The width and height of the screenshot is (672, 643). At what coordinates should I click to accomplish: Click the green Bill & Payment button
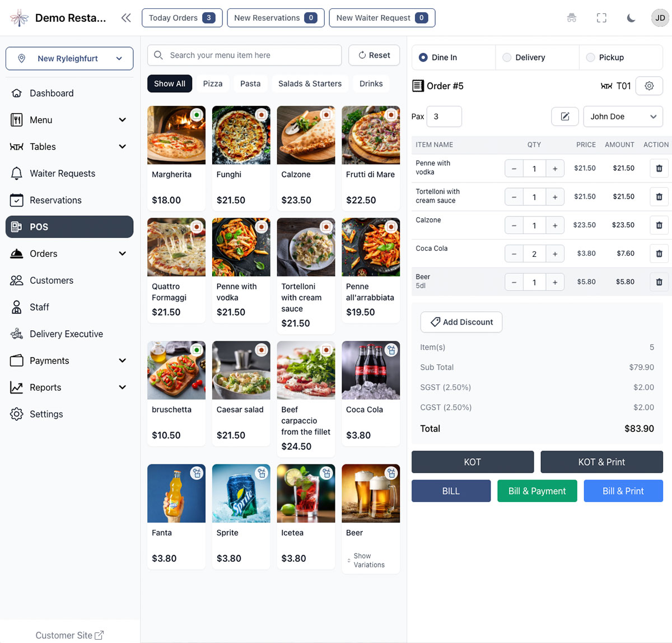coord(537,491)
